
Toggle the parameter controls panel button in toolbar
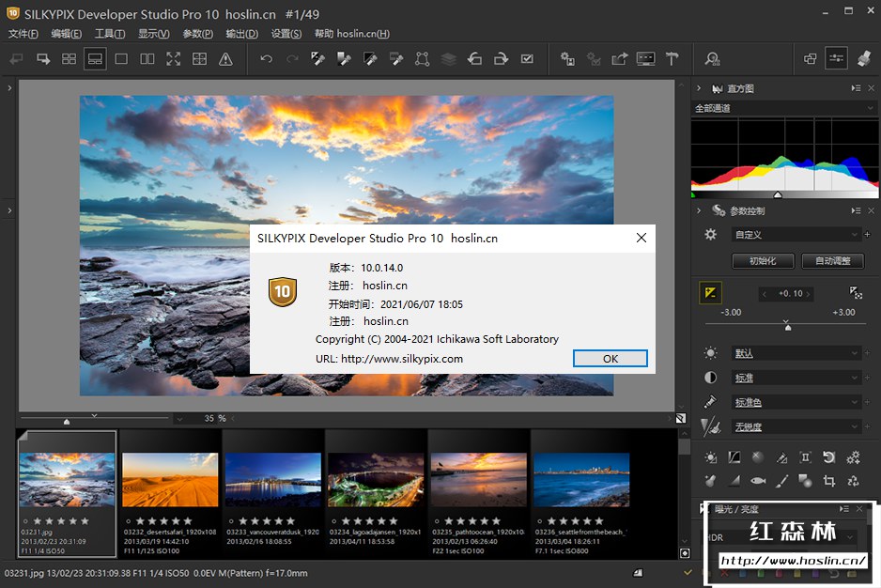[836, 59]
